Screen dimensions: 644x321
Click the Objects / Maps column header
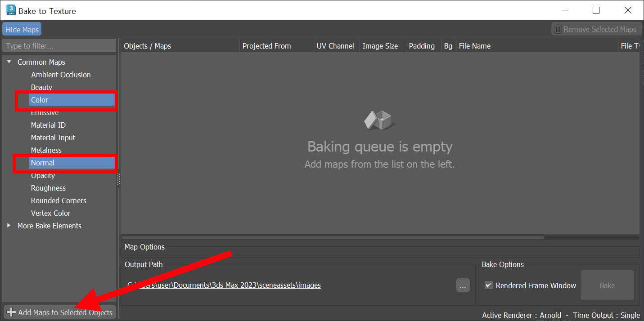tap(180, 46)
